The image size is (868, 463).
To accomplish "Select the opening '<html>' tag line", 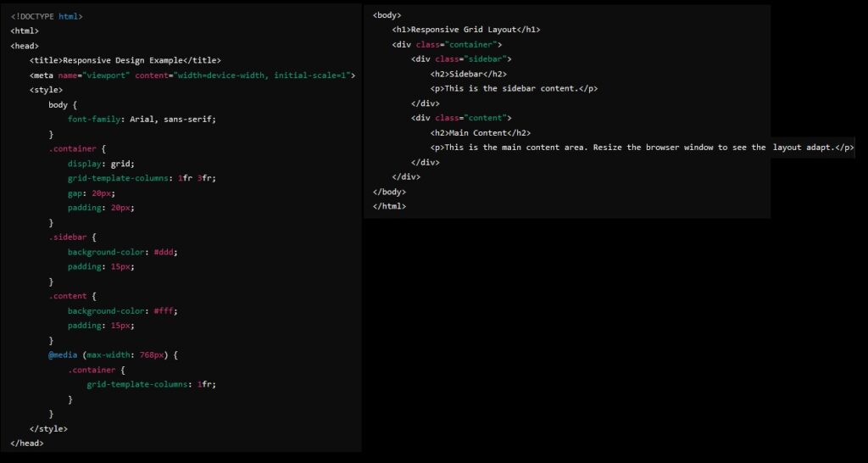I will (x=25, y=31).
